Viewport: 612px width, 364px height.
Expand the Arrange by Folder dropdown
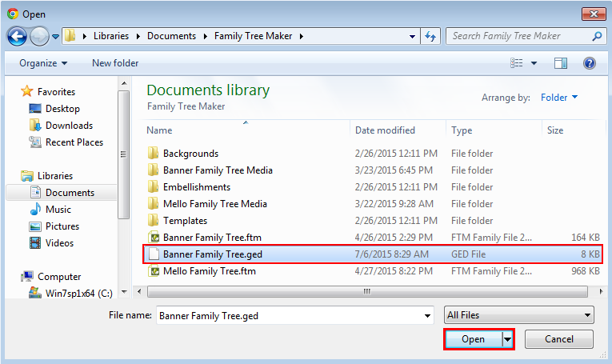(x=559, y=97)
